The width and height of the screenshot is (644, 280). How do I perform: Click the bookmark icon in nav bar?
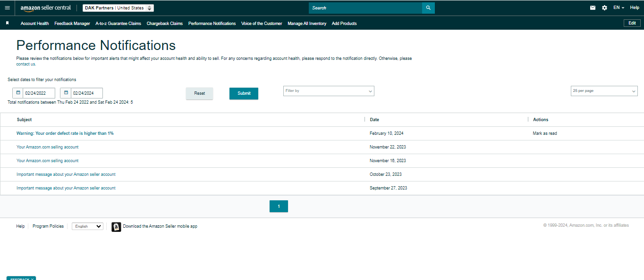[7, 23]
